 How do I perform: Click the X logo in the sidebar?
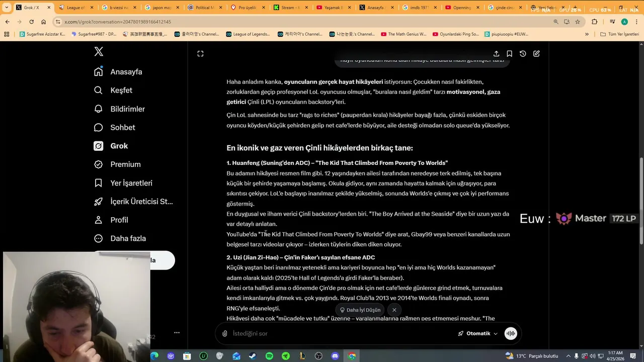tap(99, 52)
